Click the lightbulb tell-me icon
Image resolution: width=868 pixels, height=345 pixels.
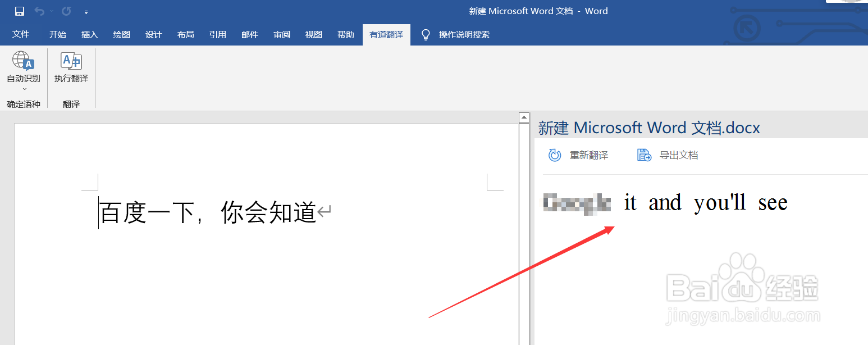[426, 35]
